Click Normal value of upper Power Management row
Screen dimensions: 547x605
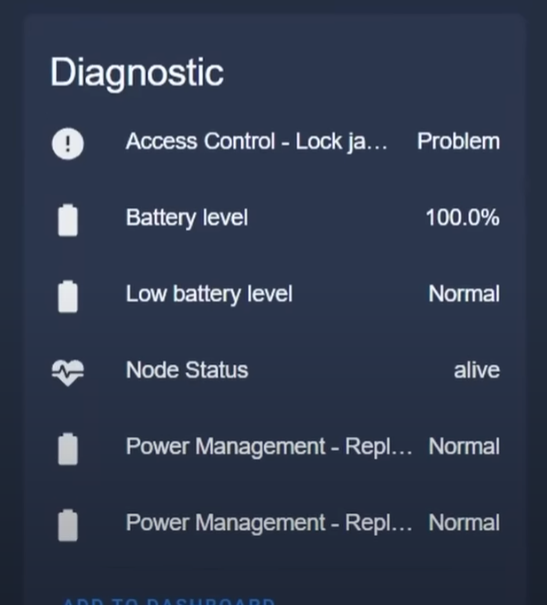(464, 446)
